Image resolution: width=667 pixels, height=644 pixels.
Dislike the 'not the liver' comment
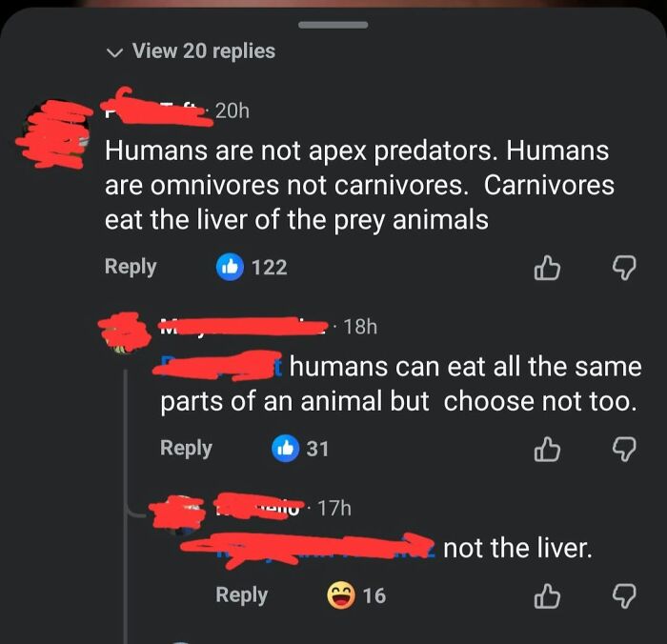624,596
